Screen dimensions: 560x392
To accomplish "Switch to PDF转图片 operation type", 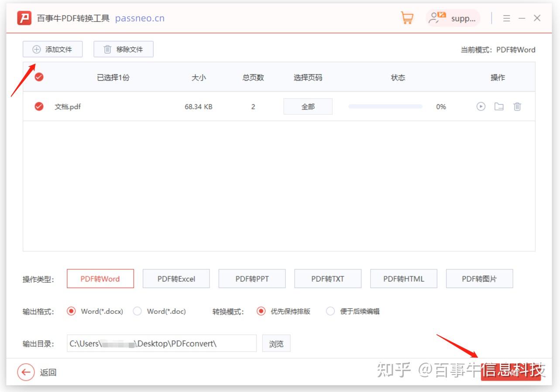I will pos(480,279).
